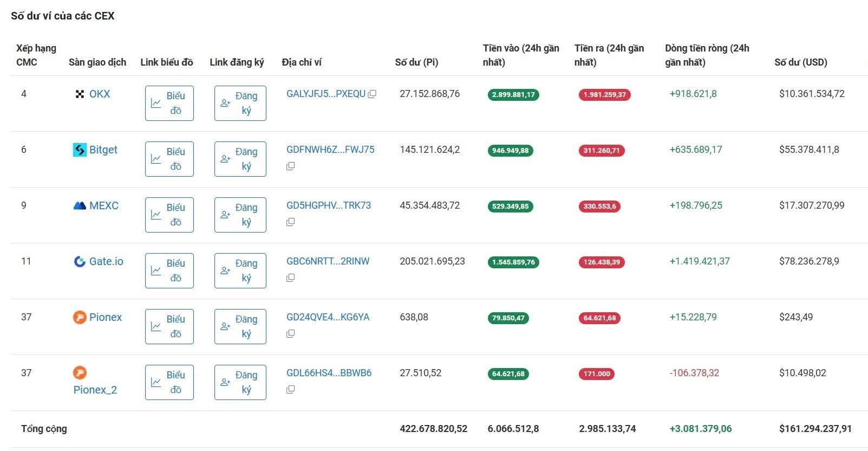Click the red 330.553,6 outflow badge
Screen dimensions: 868x451
tap(600, 207)
